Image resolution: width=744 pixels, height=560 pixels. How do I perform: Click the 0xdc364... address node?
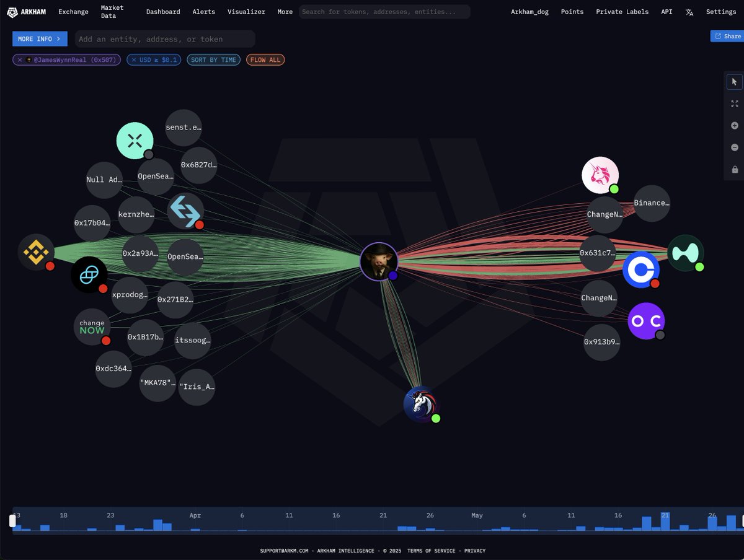coord(113,369)
